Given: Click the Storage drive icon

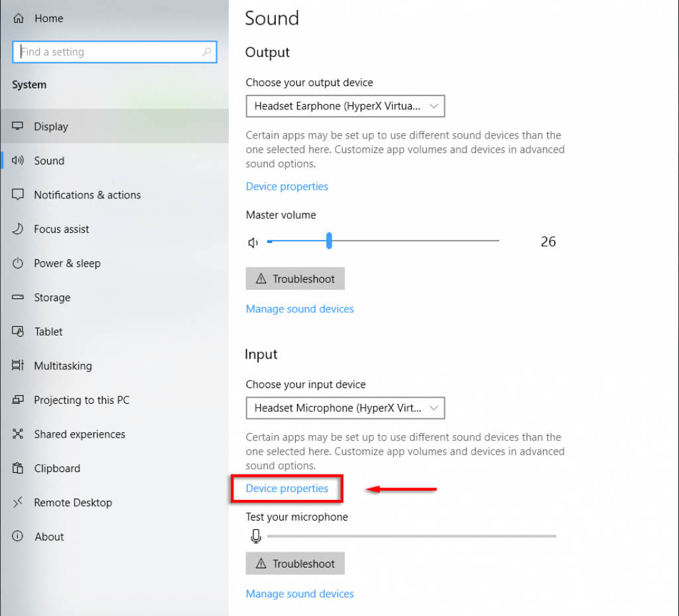Looking at the screenshot, I should tap(18, 298).
